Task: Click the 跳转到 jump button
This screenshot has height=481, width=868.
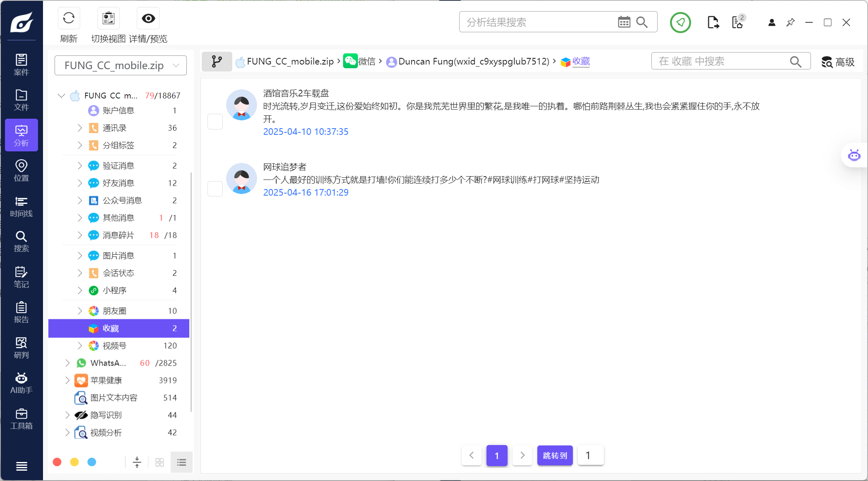Action: click(555, 455)
